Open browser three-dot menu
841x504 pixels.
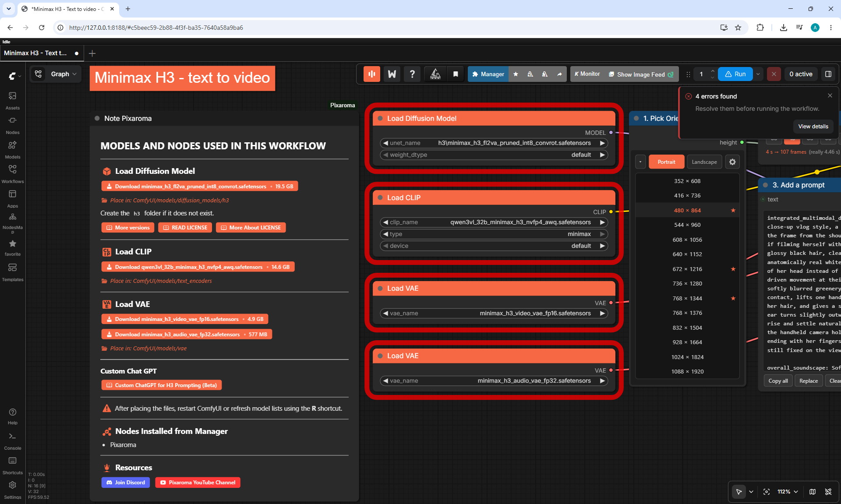click(830, 28)
